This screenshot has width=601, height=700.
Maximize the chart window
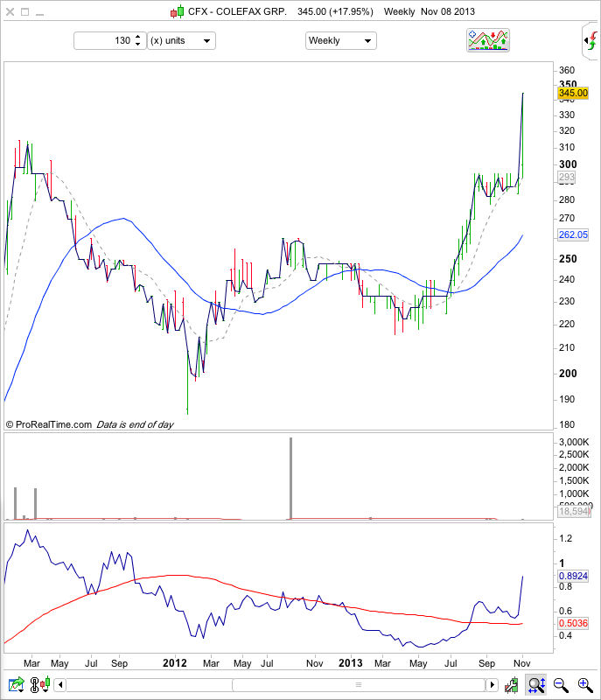(x=25, y=12)
